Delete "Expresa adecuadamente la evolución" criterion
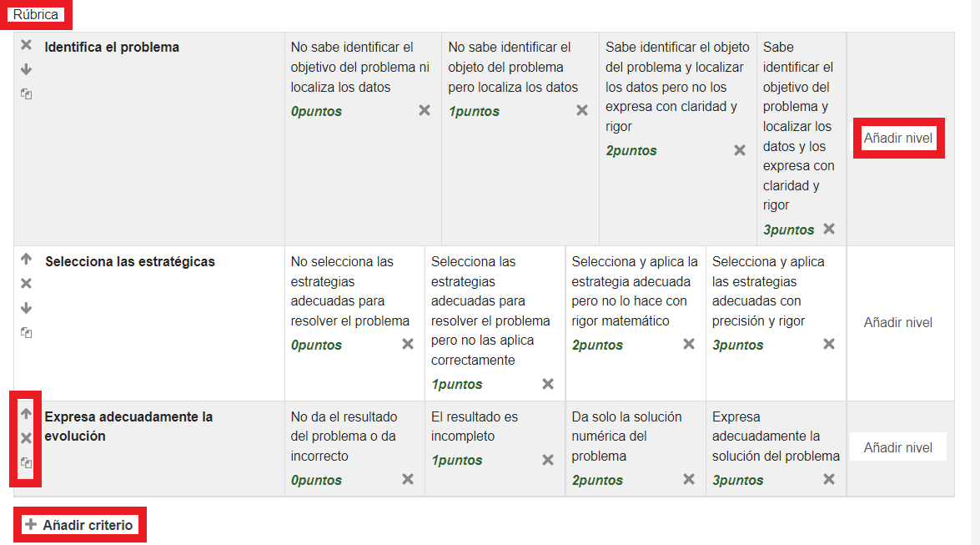 (26, 437)
